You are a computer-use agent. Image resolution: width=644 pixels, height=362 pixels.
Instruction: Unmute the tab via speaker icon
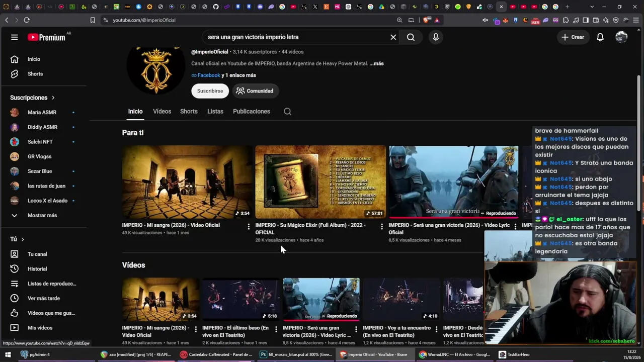point(486,20)
